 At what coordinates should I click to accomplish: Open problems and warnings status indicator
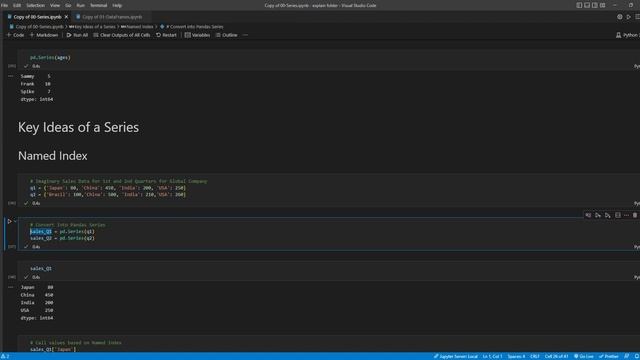click(5, 356)
